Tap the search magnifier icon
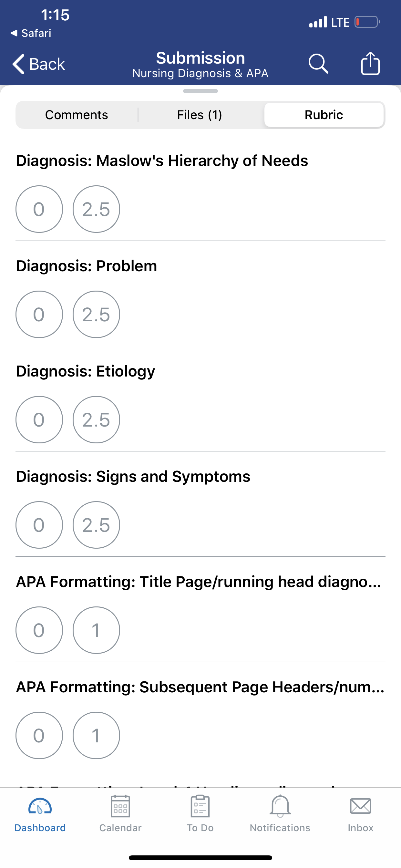The height and width of the screenshot is (868, 401). (x=318, y=63)
